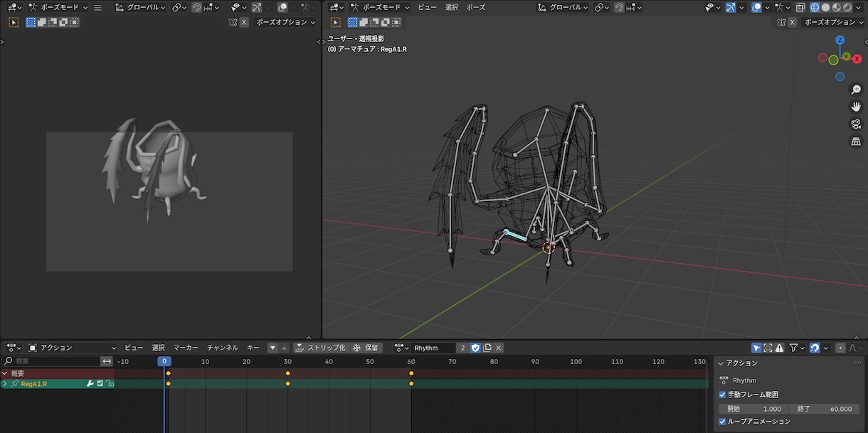
Task: Toggle overlays button in right viewport header
Action: [757, 8]
